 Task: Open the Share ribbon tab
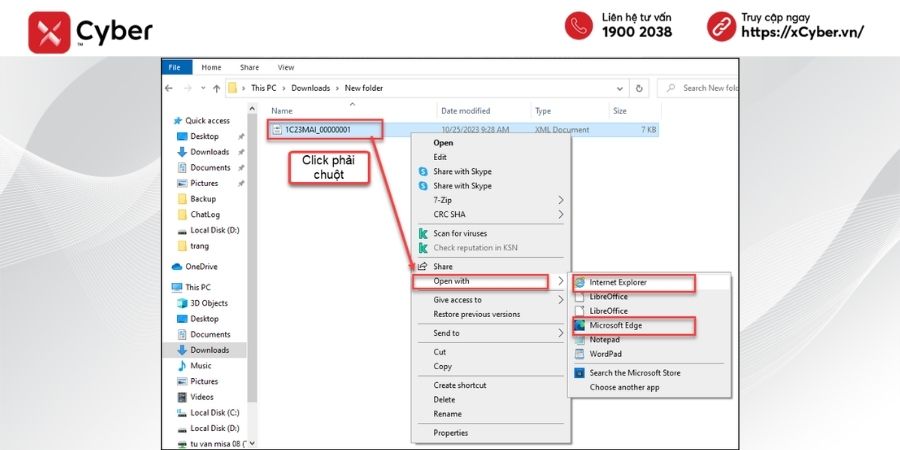249,67
